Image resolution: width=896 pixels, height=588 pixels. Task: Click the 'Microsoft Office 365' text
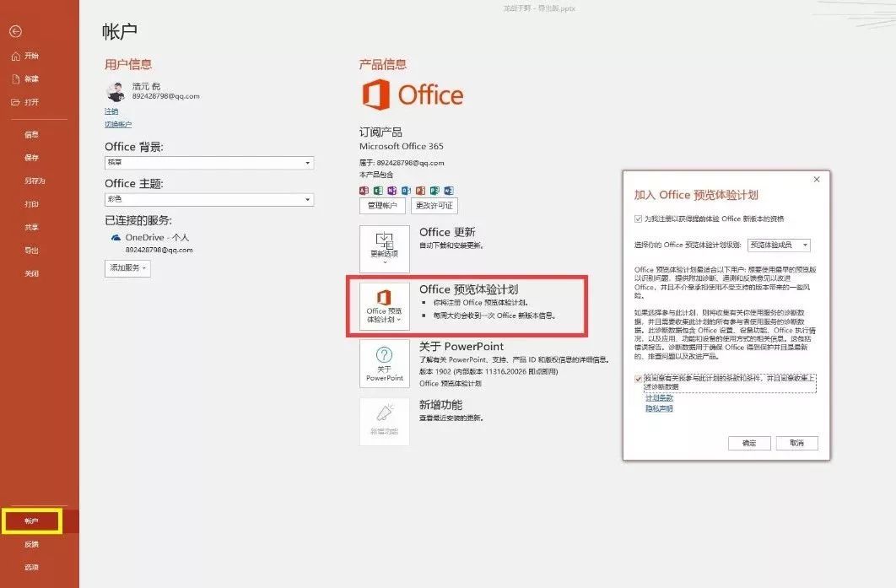(401, 146)
